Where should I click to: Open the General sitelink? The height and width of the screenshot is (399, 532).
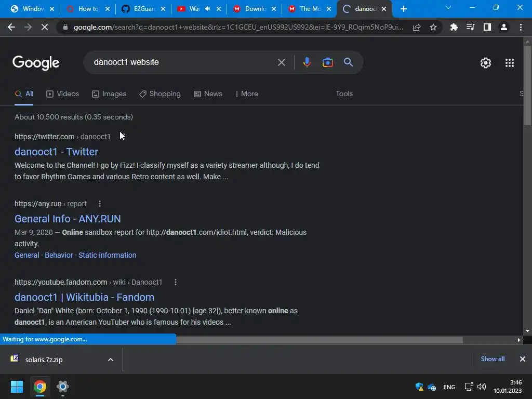pos(27,255)
